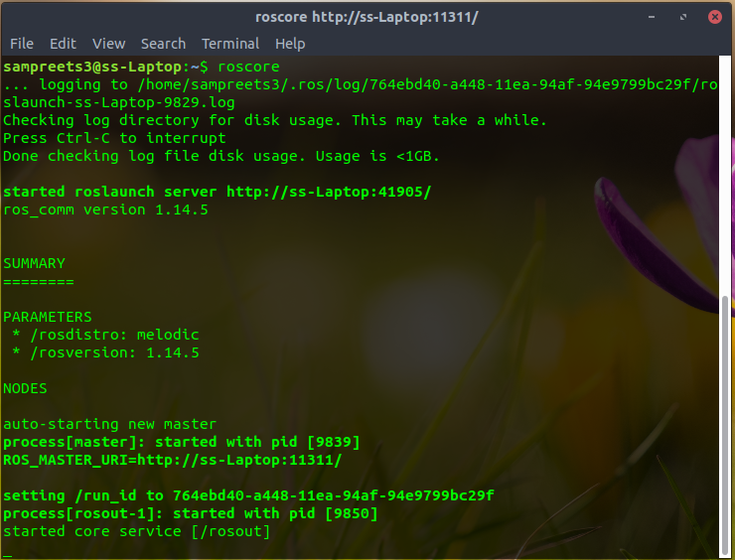Minimize the roscore terminal window
Screen dimensions: 735x560
(x=652, y=17)
